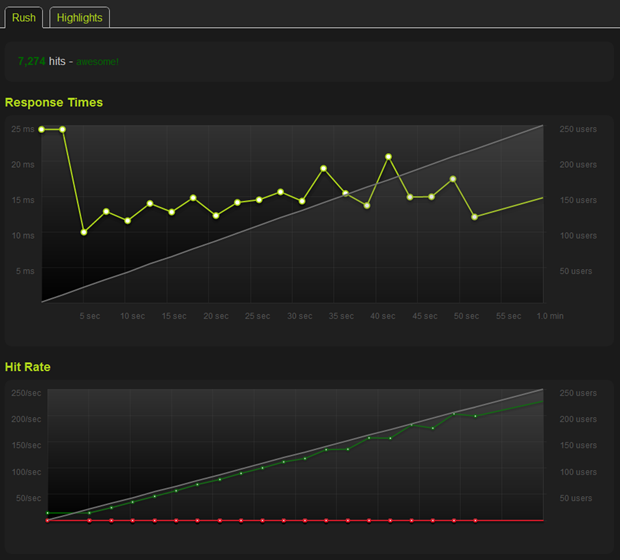Click the last green hit-rate point near 200/sec
Image resolution: width=620 pixels, height=560 pixels.
coord(475,416)
